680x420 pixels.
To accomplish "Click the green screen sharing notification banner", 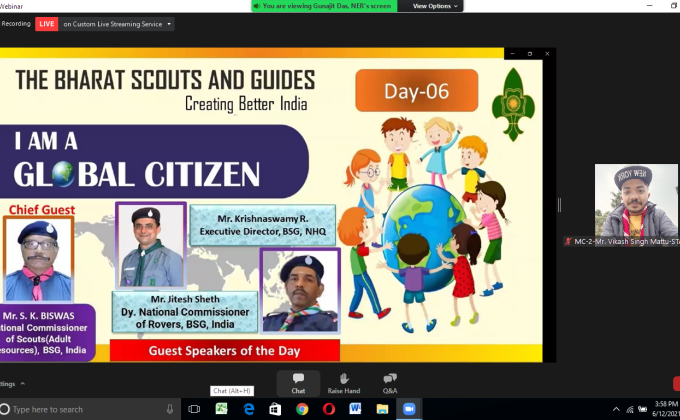I will coord(324,6).
